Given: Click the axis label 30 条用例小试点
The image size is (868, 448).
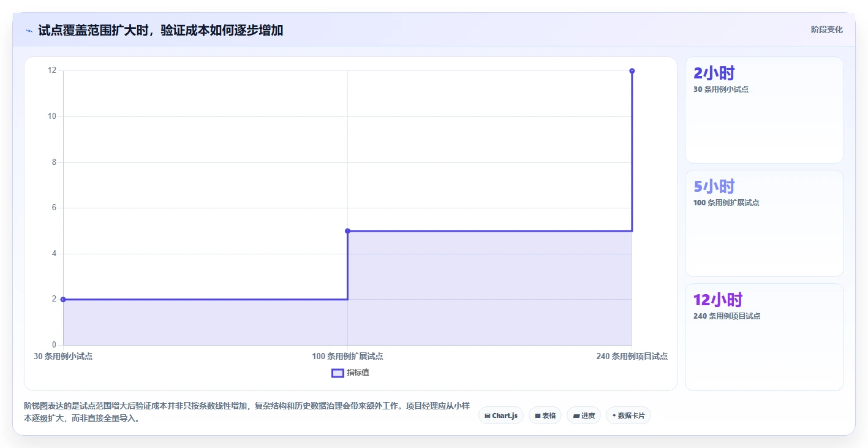Looking at the screenshot, I should pyautogui.click(x=63, y=356).
